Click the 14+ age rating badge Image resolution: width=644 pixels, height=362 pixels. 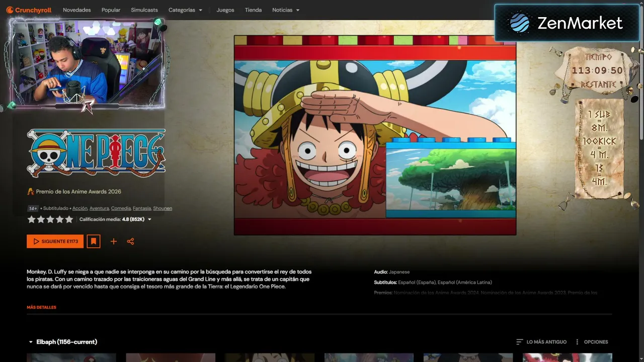tap(33, 208)
